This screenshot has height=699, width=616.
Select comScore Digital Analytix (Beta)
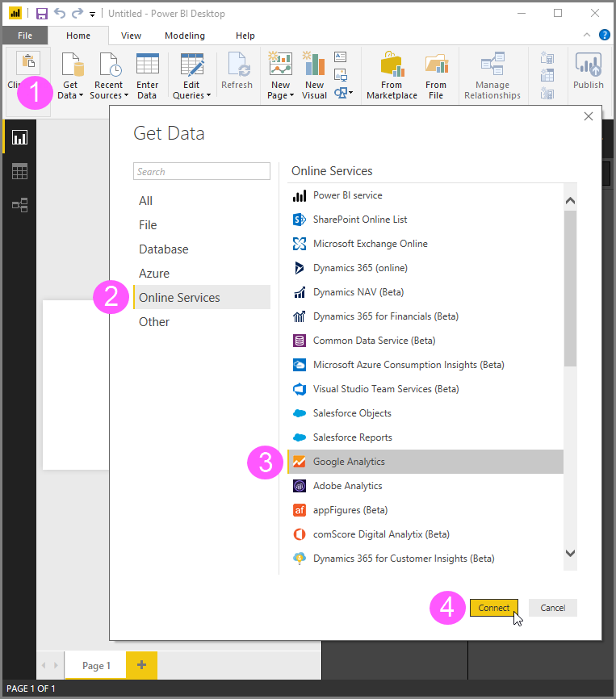click(x=425, y=534)
